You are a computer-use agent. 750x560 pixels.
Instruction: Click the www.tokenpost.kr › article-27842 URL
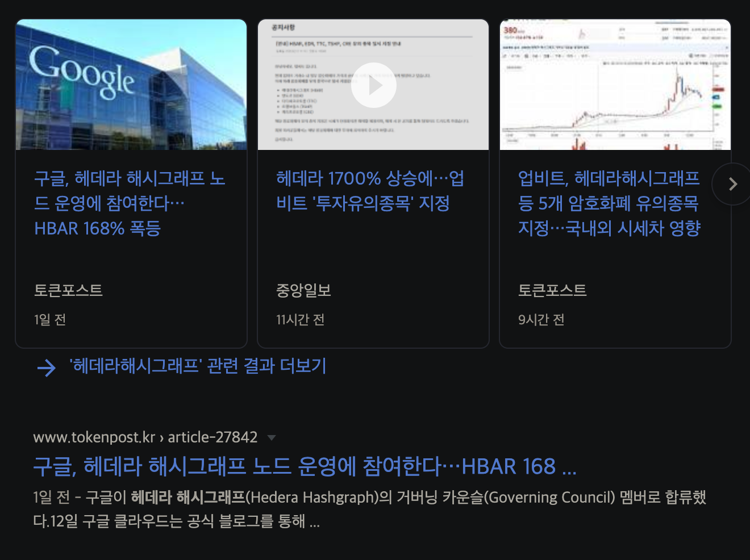coord(145,437)
